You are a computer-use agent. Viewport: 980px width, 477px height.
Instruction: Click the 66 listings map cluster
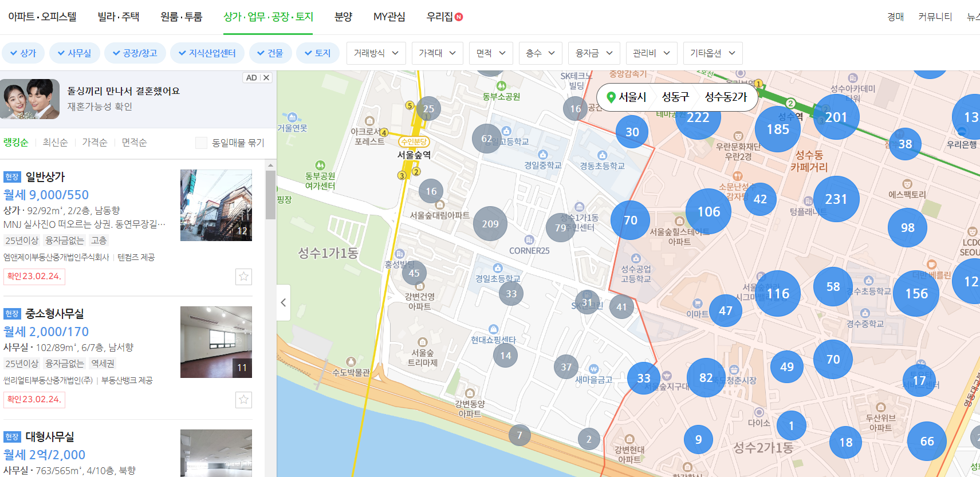927,441
